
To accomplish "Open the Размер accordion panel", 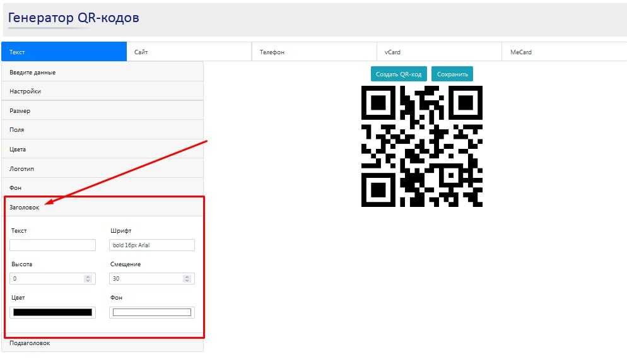I will (102, 111).
